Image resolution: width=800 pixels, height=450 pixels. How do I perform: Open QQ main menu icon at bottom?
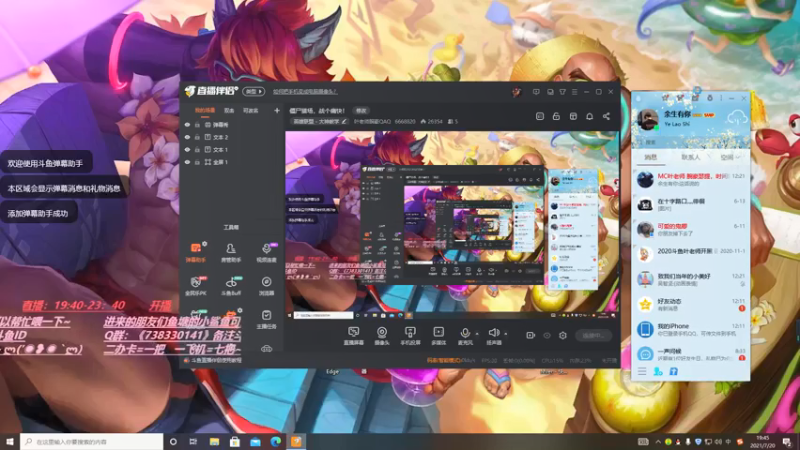[642, 371]
